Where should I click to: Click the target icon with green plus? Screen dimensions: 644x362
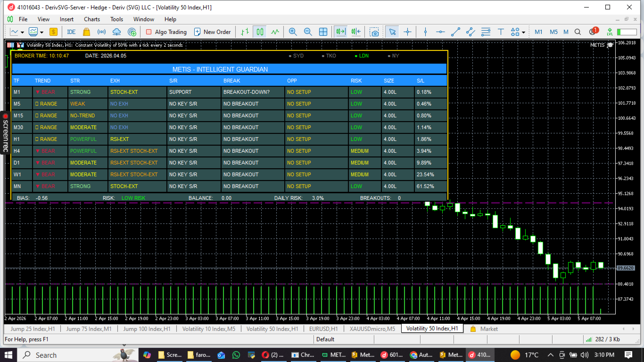[x=132, y=32]
